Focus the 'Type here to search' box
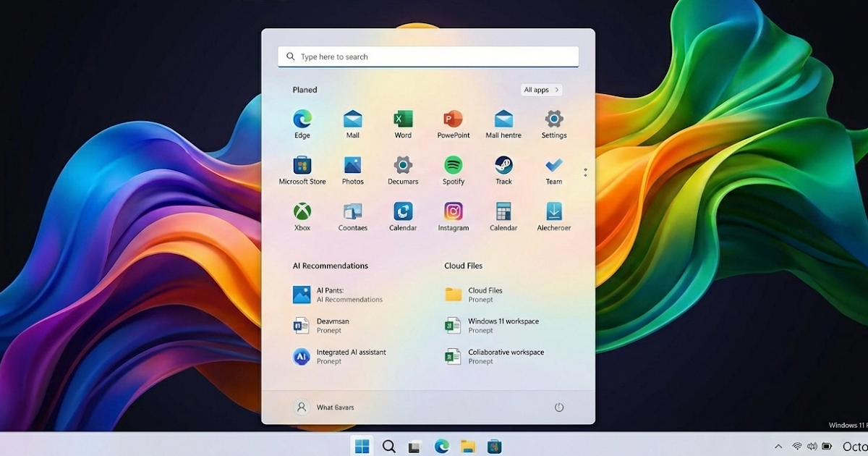Screen dimensions: 868x456 428,56
